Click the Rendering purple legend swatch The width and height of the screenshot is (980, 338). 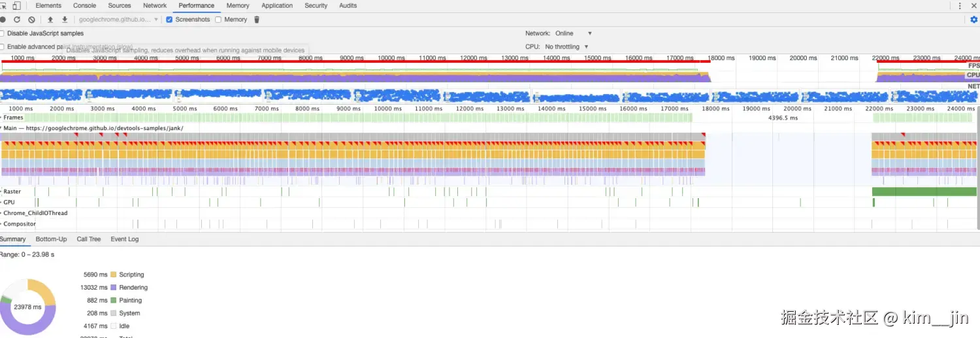114,288
